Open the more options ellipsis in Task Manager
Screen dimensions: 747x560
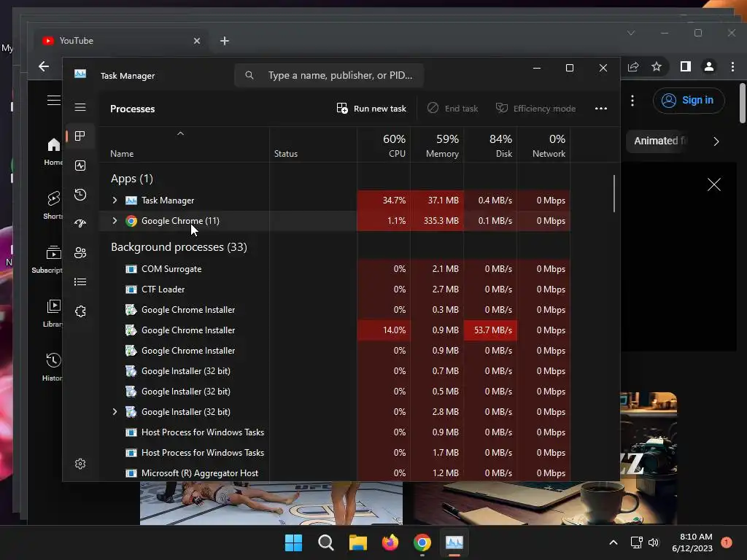tap(601, 109)
